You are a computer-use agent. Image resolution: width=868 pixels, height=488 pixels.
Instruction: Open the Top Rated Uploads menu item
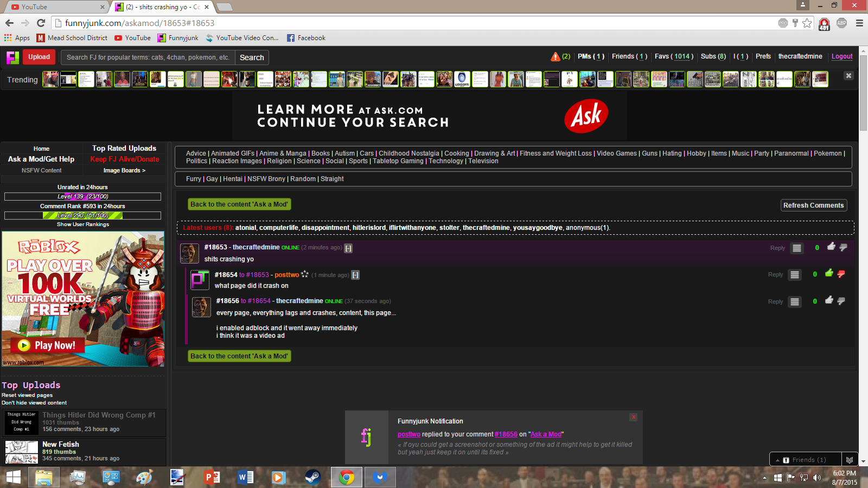click(x=124, y=148)
